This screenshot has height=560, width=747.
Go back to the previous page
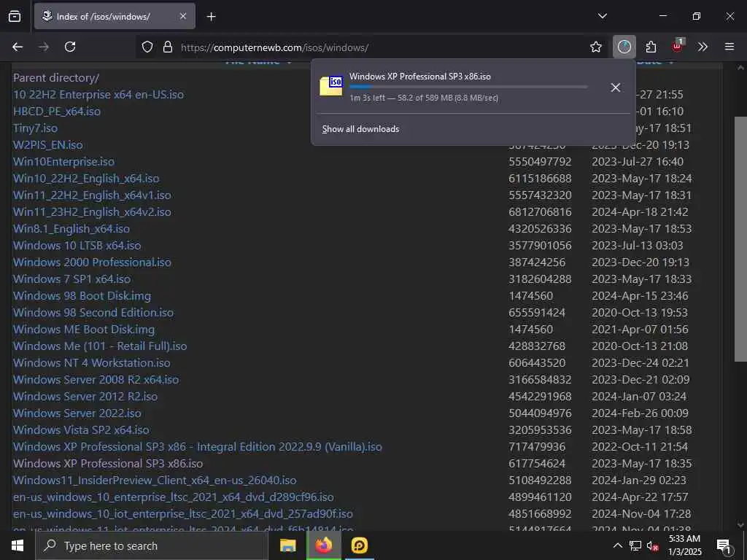18,47
